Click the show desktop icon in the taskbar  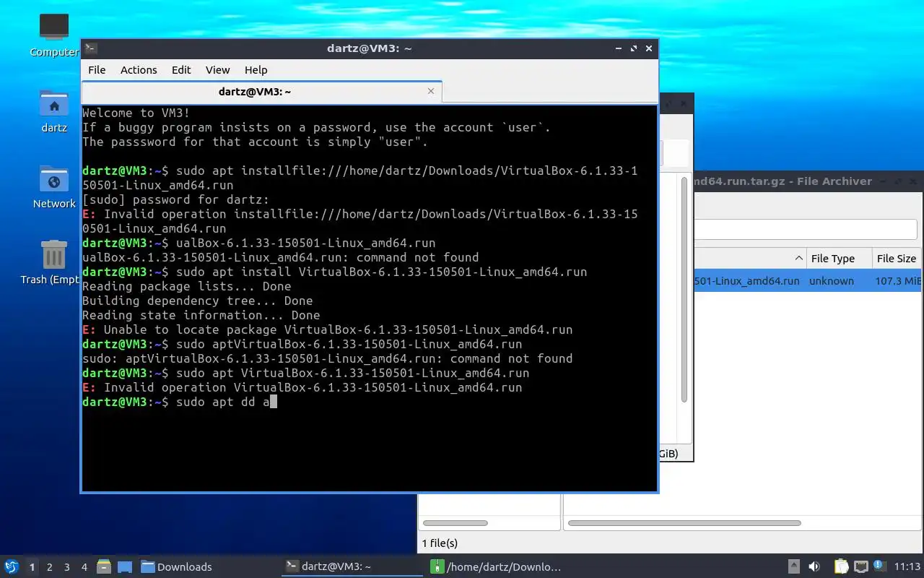point(124,566)
